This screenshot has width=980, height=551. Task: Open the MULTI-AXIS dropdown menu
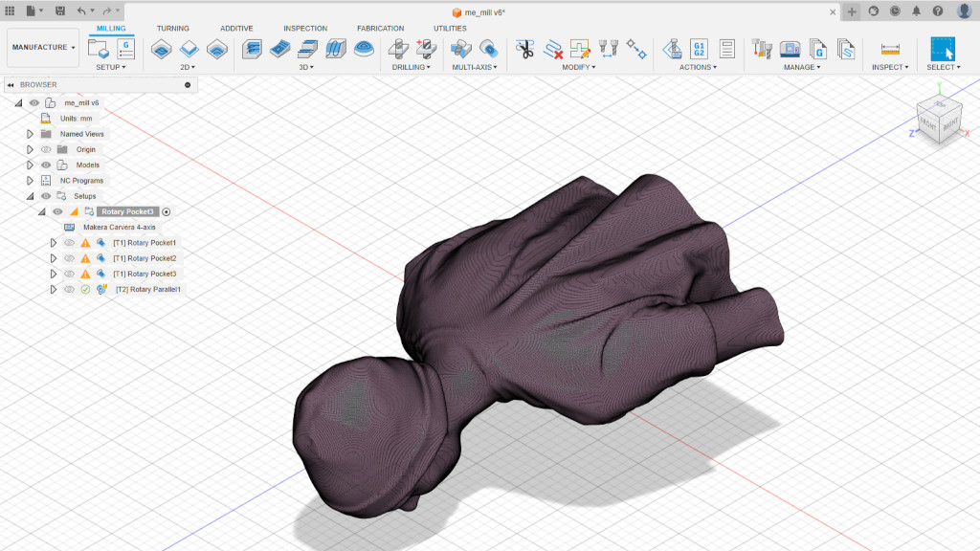(475, 67)
